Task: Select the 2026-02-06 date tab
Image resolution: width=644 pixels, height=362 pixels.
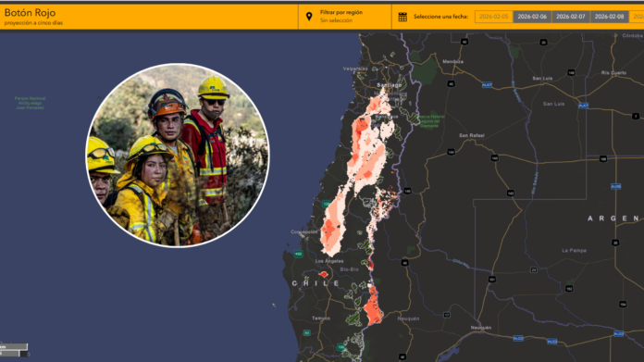Action: coord(532,17)
